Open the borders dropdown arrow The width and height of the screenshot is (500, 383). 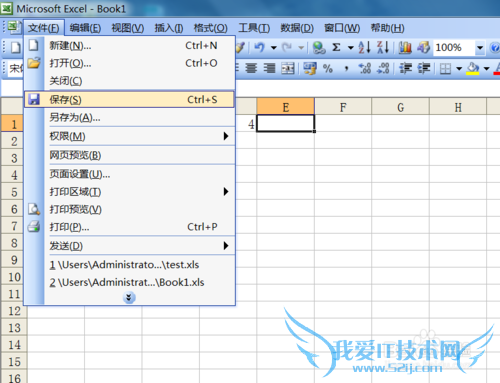click(x=459, y=69)
